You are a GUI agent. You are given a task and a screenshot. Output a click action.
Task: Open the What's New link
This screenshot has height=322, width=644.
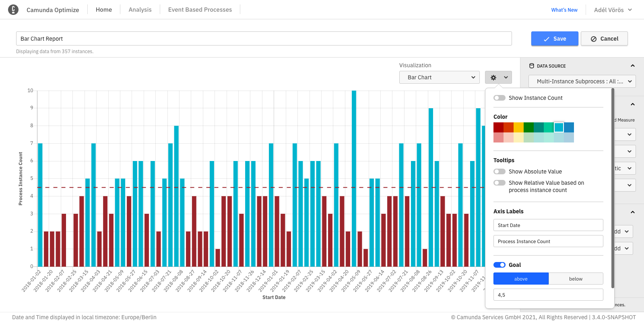click(564, 10)
